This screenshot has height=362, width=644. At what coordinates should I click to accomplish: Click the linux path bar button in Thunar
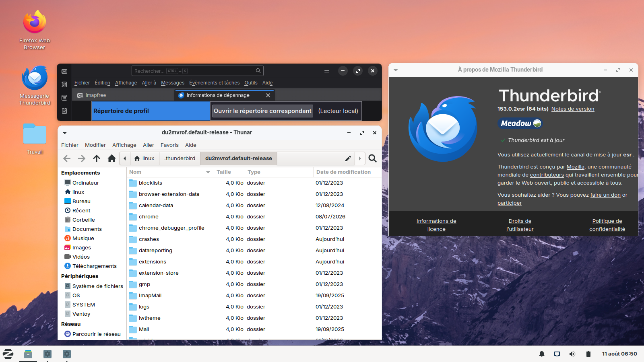pyautogui.click(x=144, y=158)
